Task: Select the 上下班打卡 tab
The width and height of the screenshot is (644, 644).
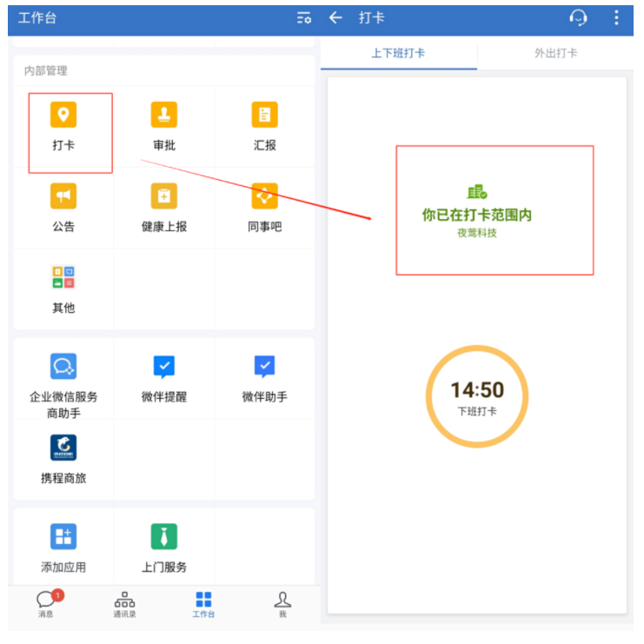Action: (398, 53)
